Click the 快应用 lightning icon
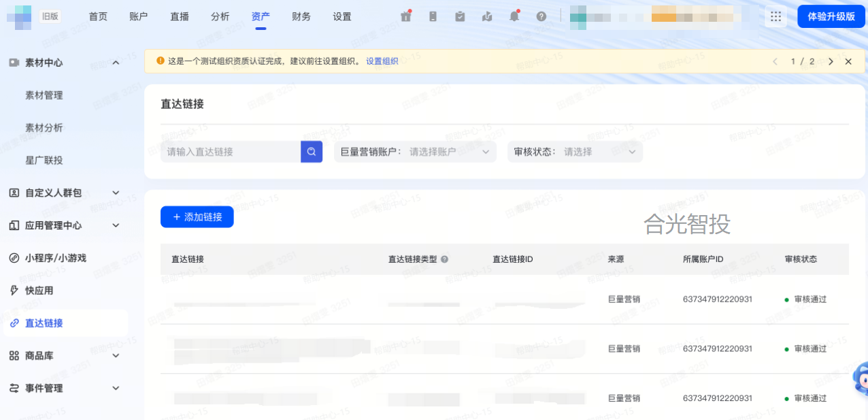The height and width of the screenshot is (420, 868). point(14,291)
